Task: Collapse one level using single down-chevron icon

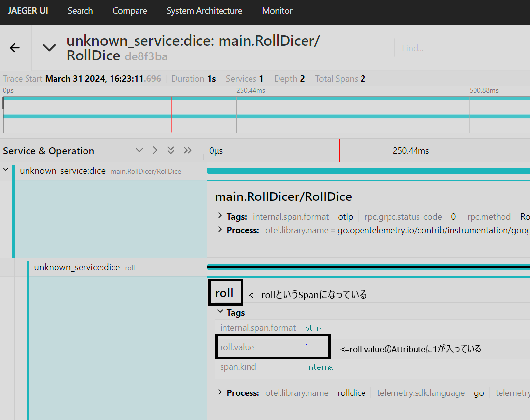Action: [139, 150]
